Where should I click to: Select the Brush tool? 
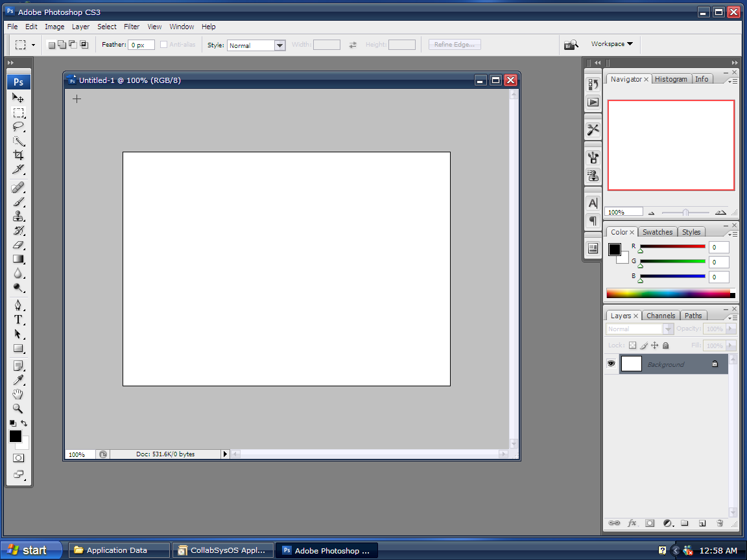[18, 202]
